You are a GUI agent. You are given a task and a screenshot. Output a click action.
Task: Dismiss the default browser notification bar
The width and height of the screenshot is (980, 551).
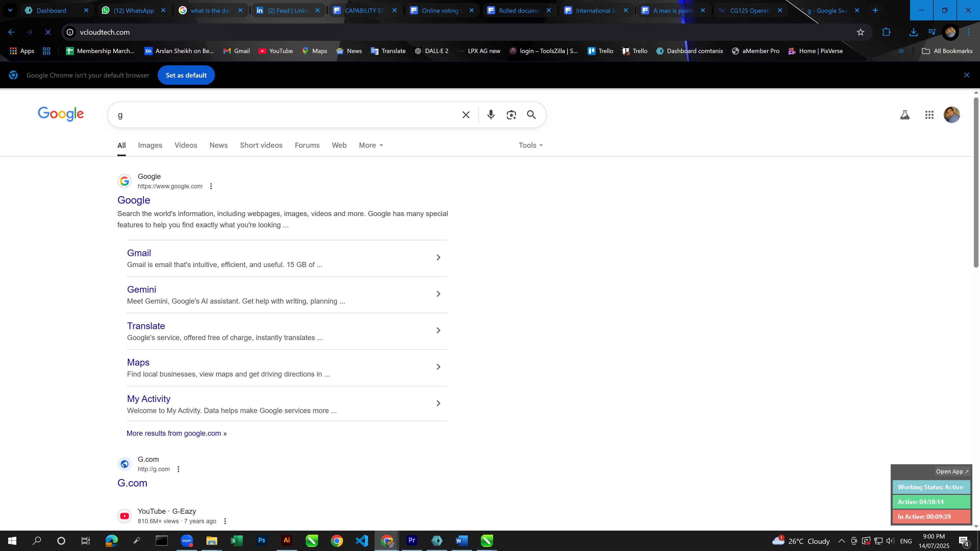pos(966,75)
